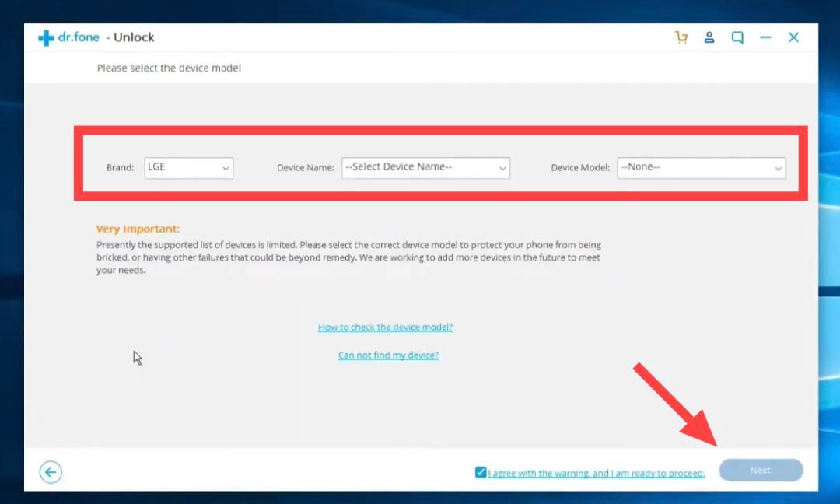The height and width of the screenshot is (504, 840).
Task: Click the 'Very important:' heading
Action: 138,229
